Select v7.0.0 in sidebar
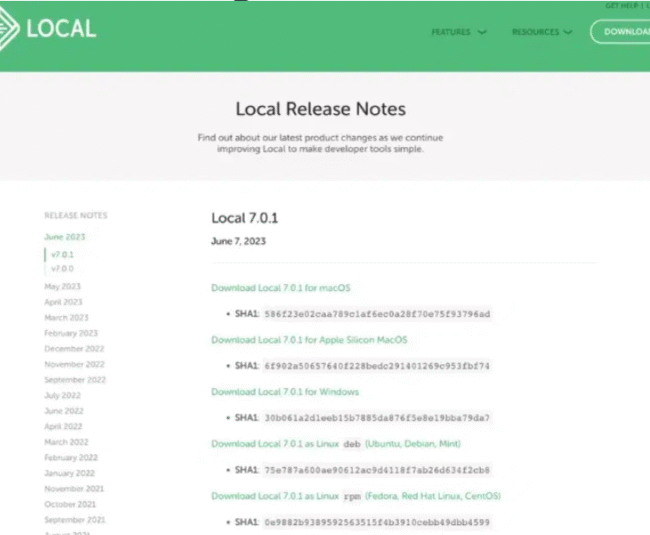 coord(62,269)
